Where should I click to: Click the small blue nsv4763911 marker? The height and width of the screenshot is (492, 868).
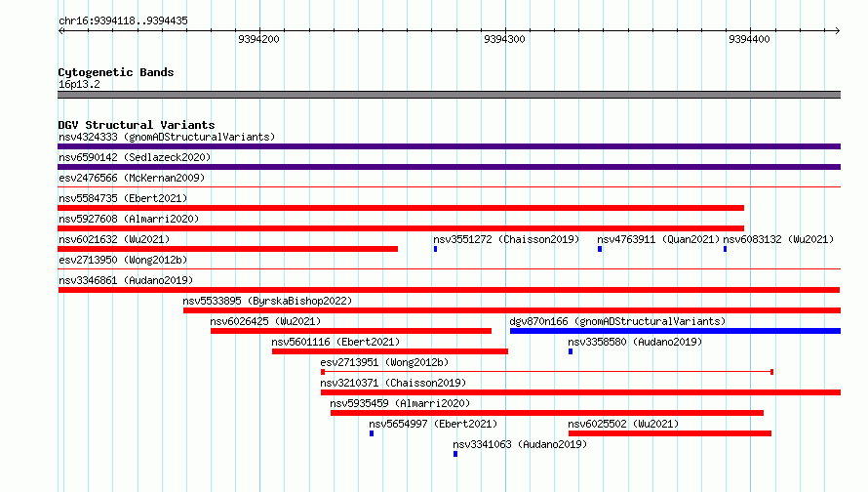(600, 249)
